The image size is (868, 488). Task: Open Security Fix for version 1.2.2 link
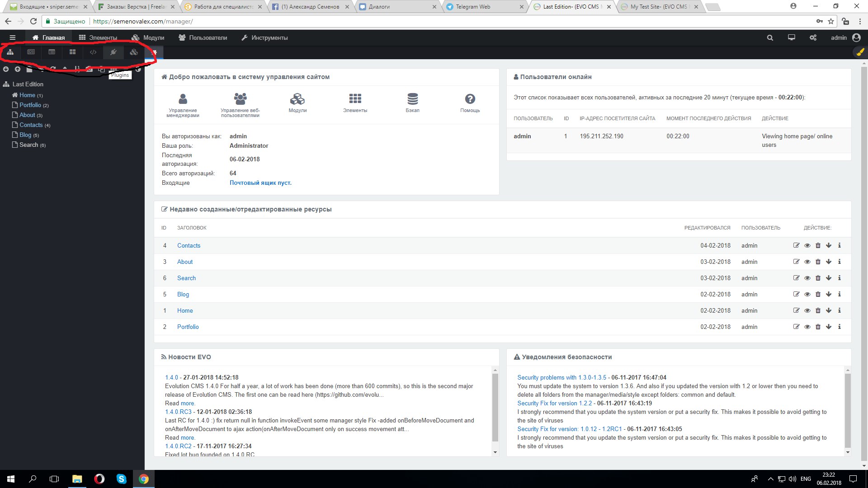554,403
